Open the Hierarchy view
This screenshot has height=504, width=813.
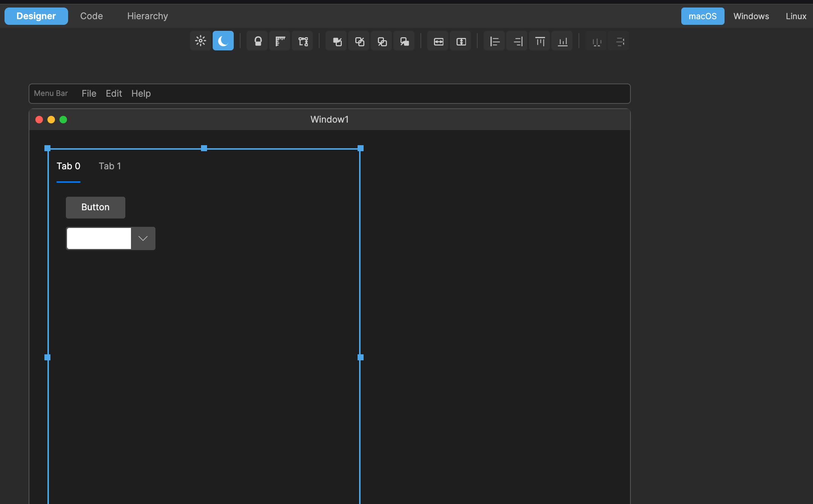pyautogui.click(x=148, y=16)
